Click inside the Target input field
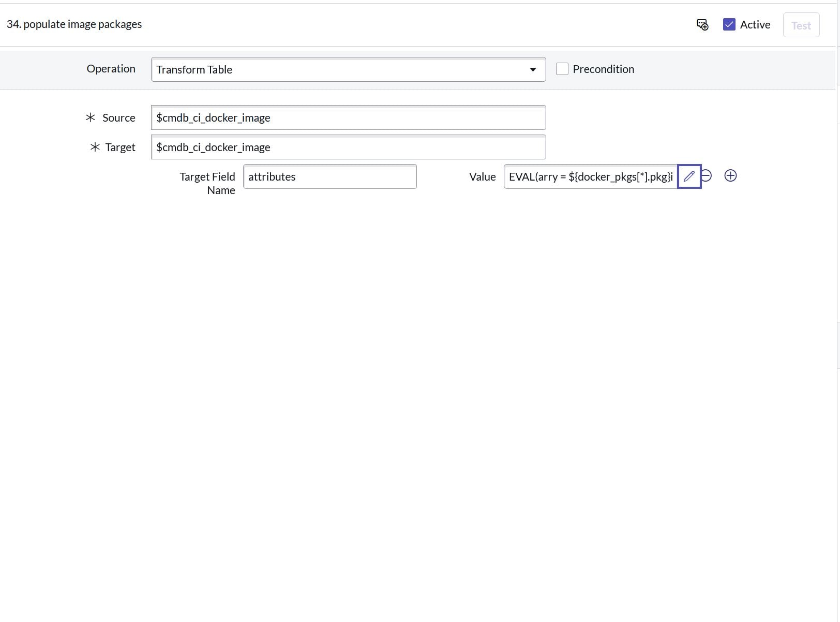 [348, 147]
